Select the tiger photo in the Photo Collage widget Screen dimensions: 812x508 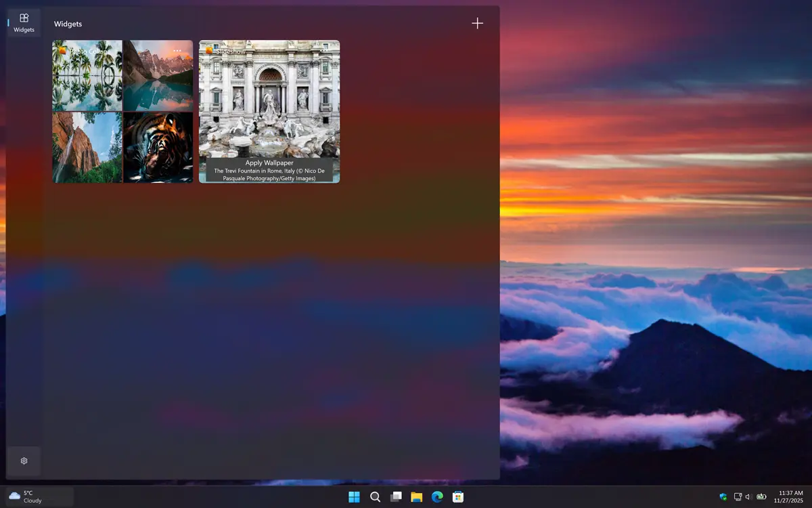pos(157,146)
